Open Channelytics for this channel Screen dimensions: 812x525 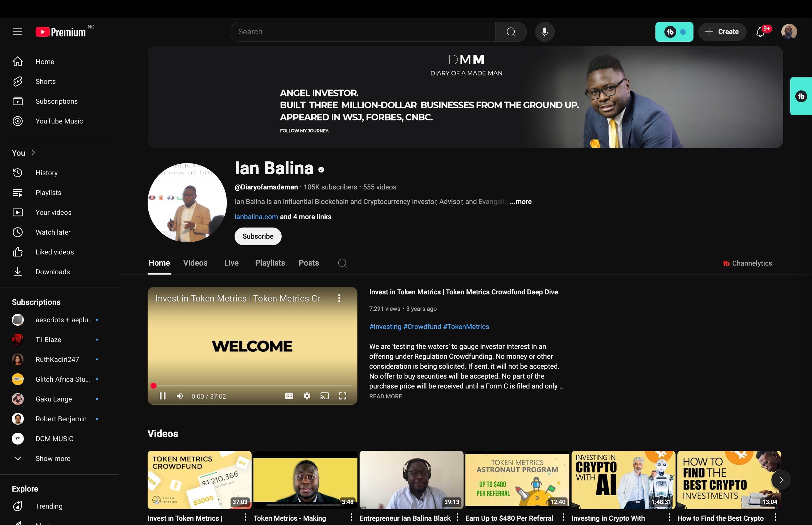tap(747, 263)
